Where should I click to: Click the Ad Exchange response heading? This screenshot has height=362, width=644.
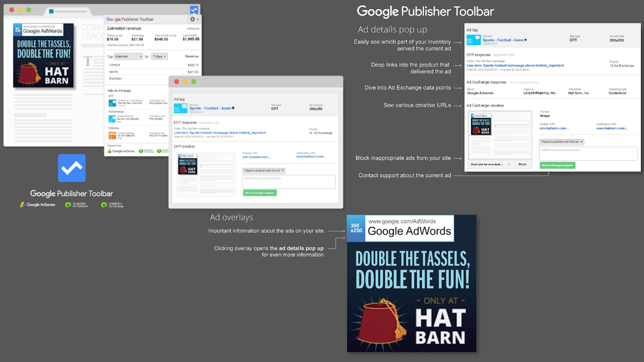(486, 82)
